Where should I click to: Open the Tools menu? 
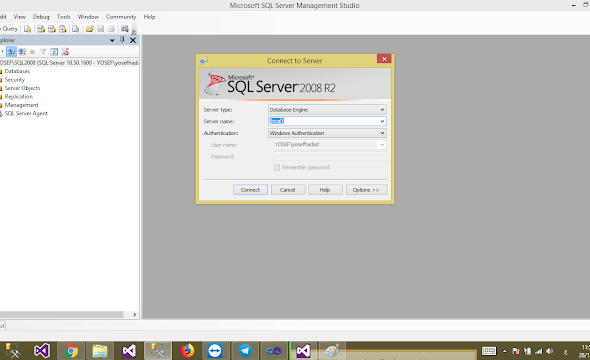point(64,17)
